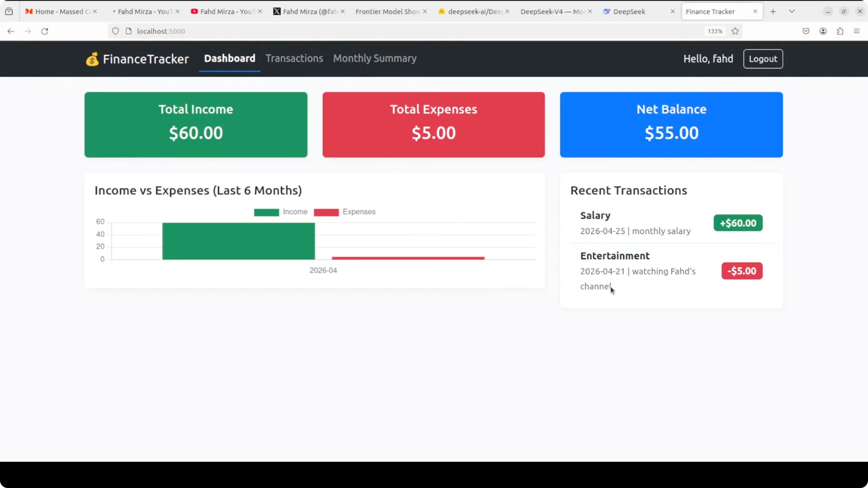The width and height of the screenshot is (868, 488).
Task: Expand the list all tabs chevron
Action: pyautogui.click(x=792, y=11)
